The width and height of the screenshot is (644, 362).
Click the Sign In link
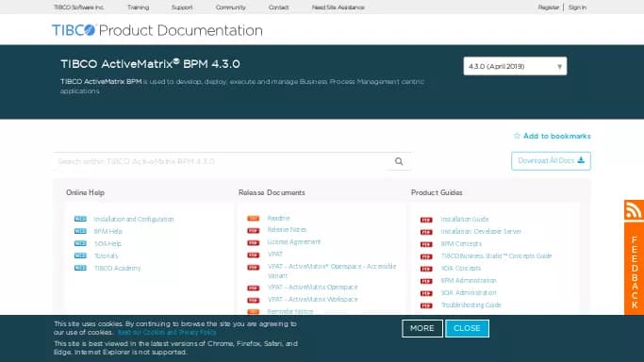click(x=577, y=8)
